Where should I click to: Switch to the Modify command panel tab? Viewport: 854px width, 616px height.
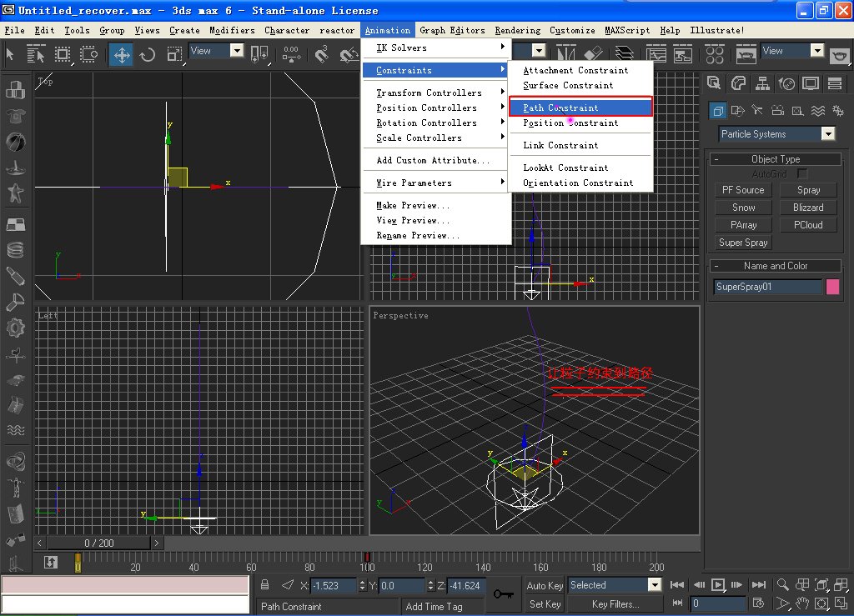[x=738, y=83]
